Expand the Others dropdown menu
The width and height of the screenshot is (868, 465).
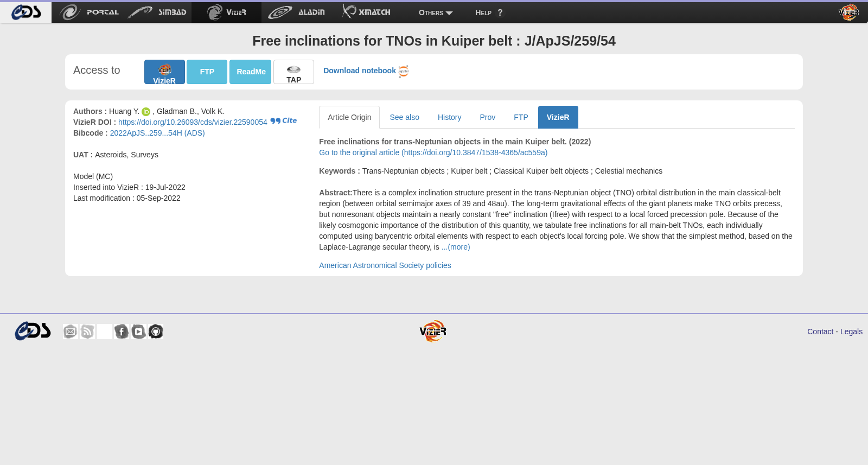coord(436,12)
